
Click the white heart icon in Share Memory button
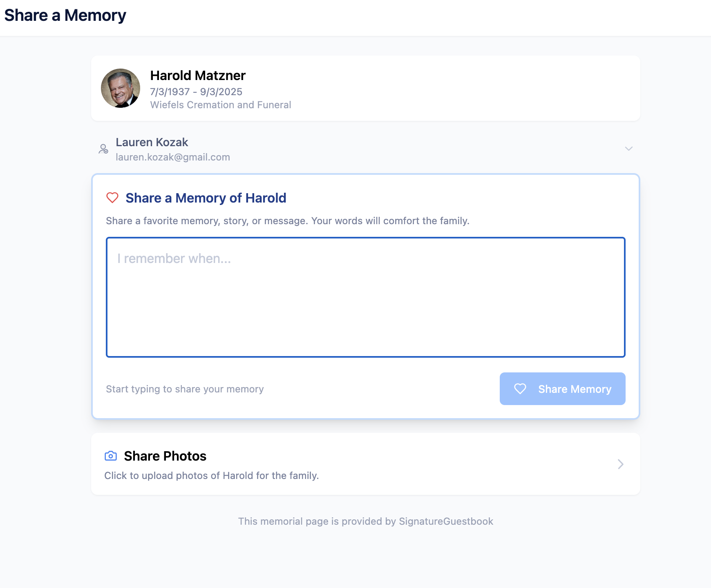520,389
